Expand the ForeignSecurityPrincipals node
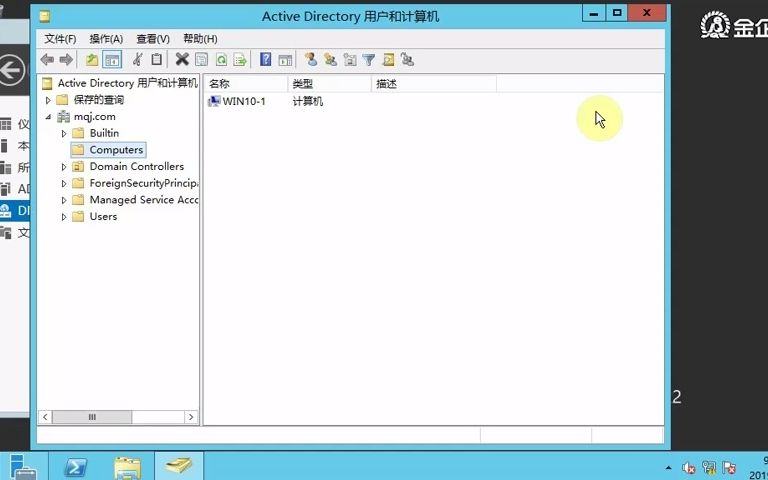 64,184
